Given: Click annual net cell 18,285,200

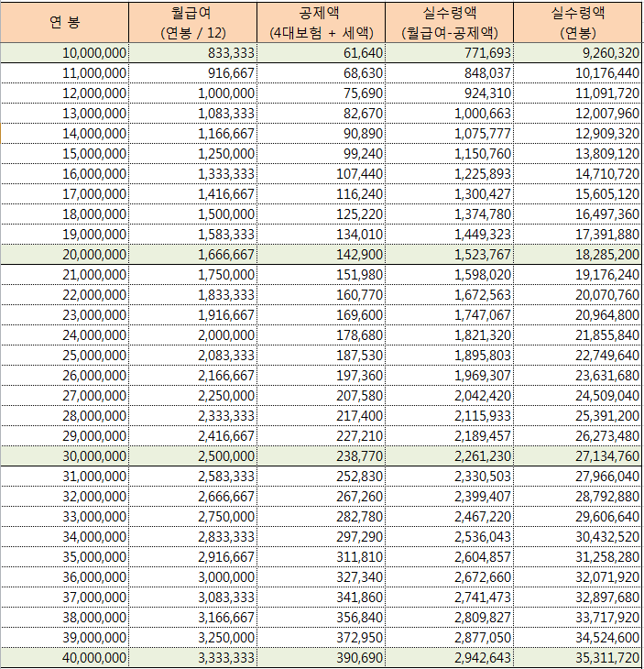Looking at the screenshot, I should 578,254.
